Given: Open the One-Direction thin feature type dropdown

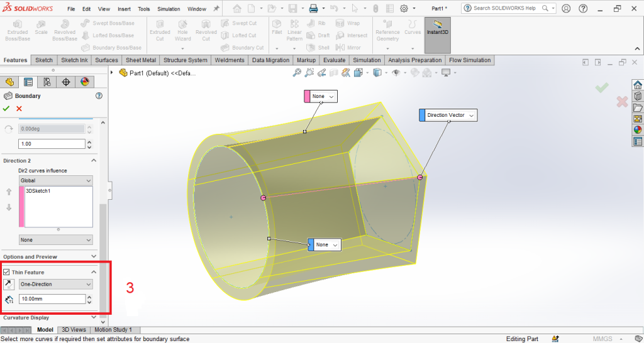Looking at the screenshot, I should click(55, 284).
